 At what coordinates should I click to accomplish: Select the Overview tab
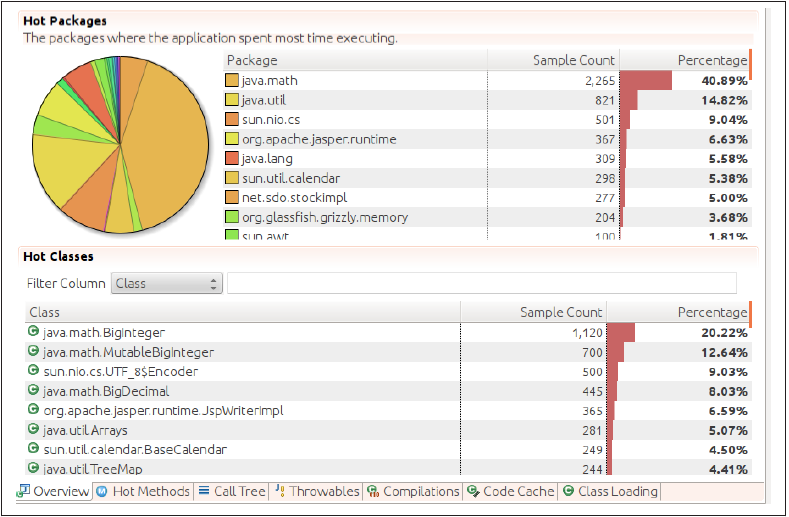(x=53, y=491)
